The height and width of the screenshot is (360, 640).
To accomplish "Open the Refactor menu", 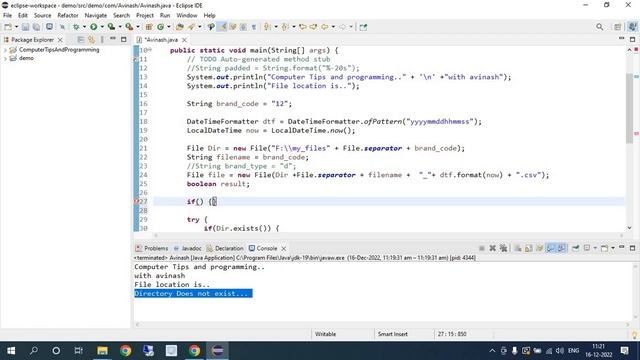I will (68, 16).
